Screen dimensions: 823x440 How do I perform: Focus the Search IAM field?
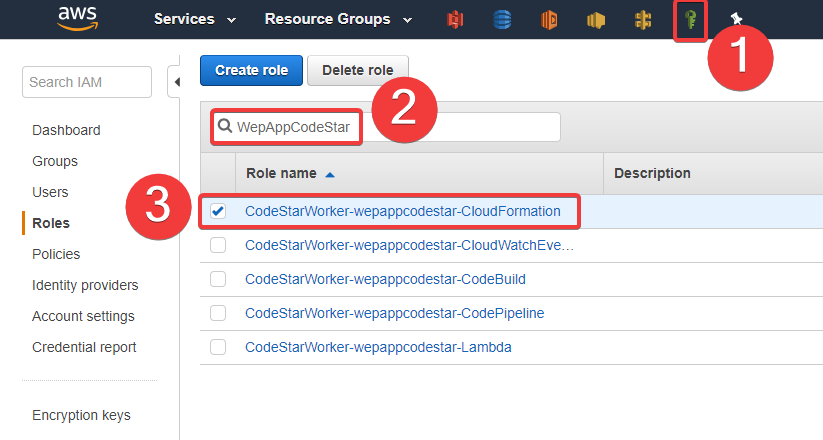click(87, 82)
